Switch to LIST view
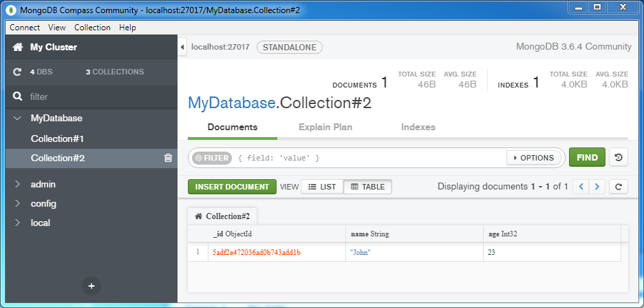This screenshot has height=308, width=644. [x=323, y=187]
